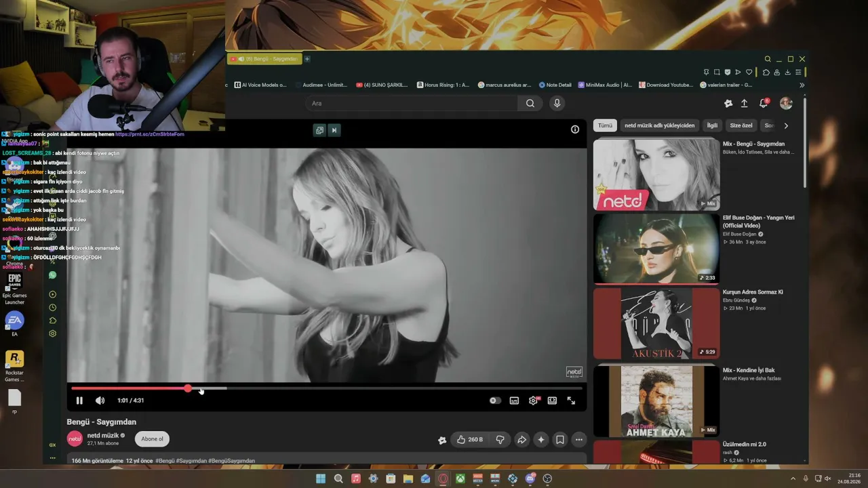Click the upload arrow icon in YouTube header
Screen dimensions: 868x488
click(x=744, y=103)
